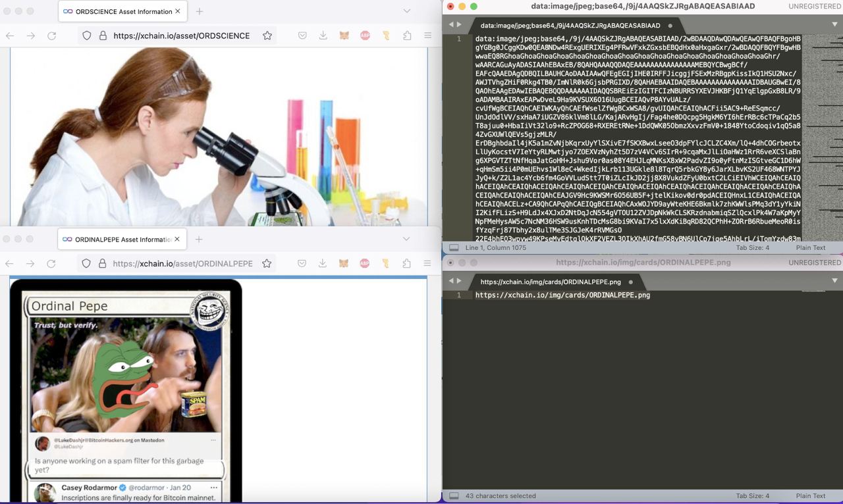Open Pocket icon in the ORDINALPEPE window
The height and width of the screenshot is (504, 843).
click(302, 263)
